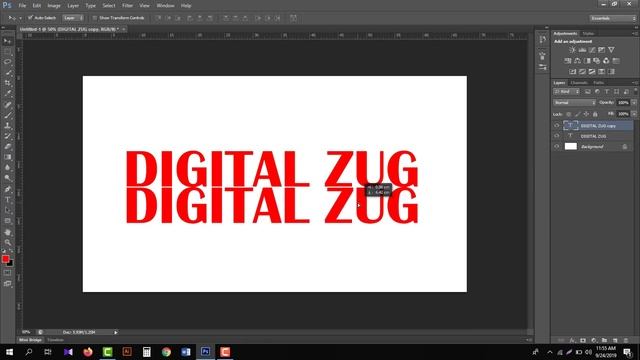Toggle lock position
Image resolution: width=640 pixels, height=360 pixels.
586,114
